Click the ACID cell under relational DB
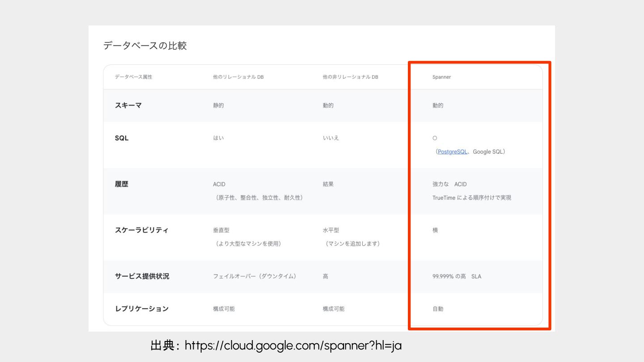Viewport: 644px width, 362px height. (219, 184)
